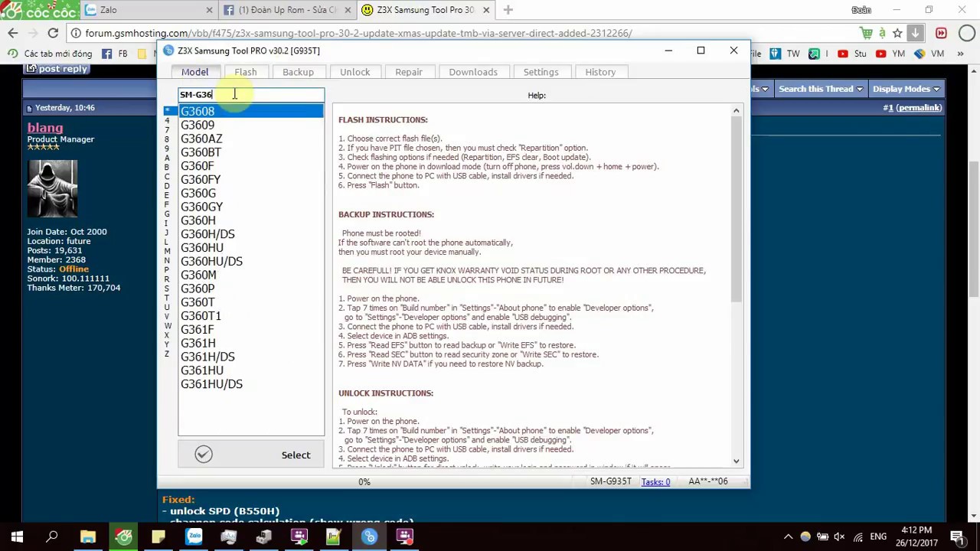Open the Tasks: 0 link in status bar
This screenshot has height=551, width=980.
655,481
